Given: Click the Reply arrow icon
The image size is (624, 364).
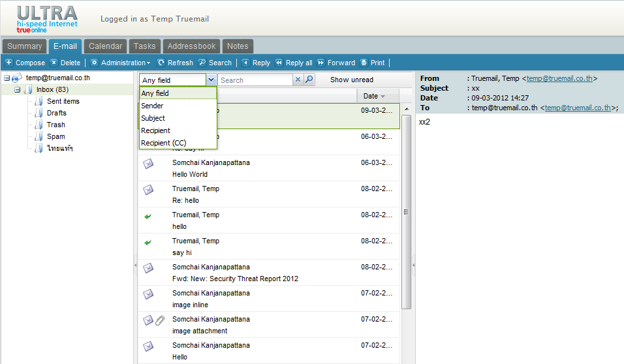Looking at the screenshot, I should (x=246, y=63).
